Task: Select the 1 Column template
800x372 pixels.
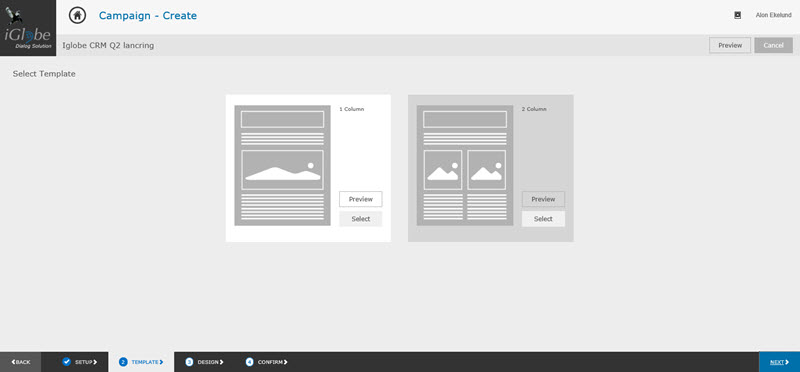Action: point(361,219)
